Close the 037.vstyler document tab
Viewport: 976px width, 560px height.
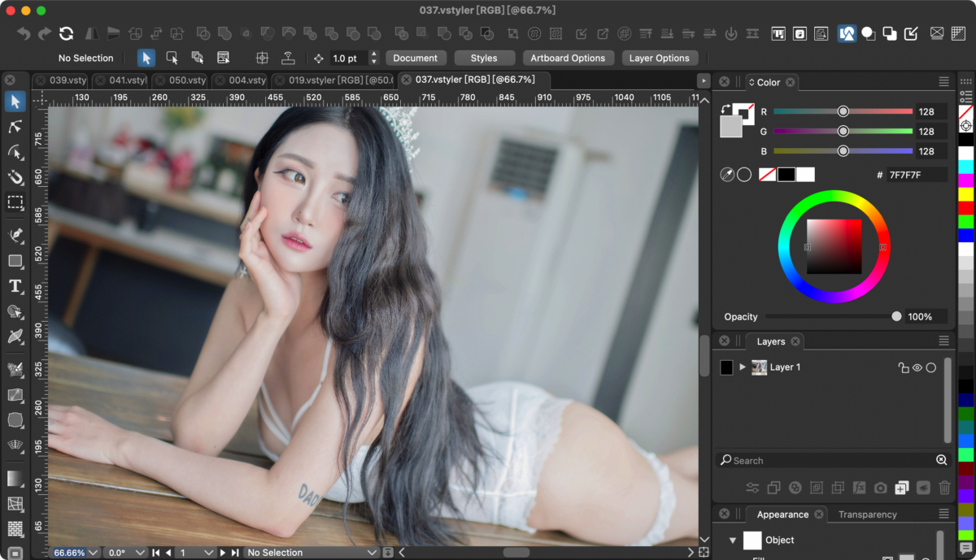coord(407,80)
